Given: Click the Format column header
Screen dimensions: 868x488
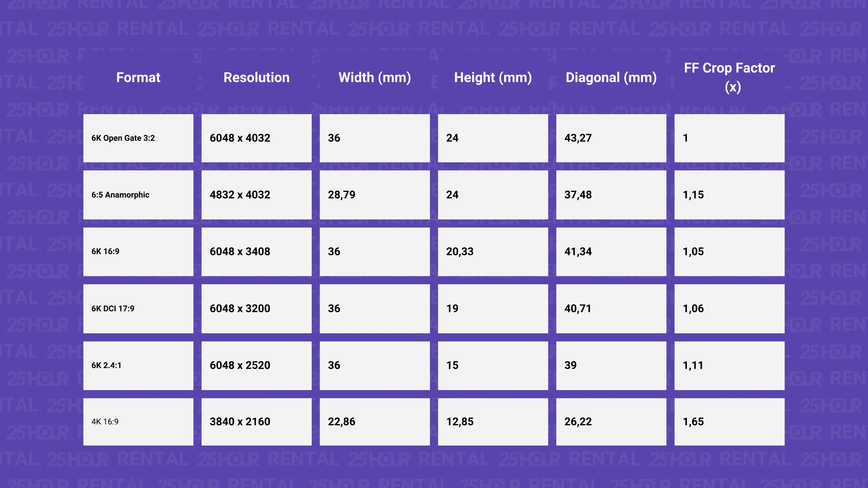Looking at the screenshot, I should (138, 77).
